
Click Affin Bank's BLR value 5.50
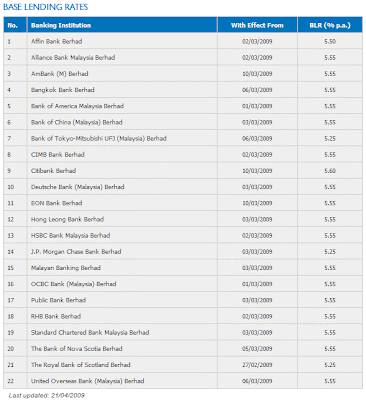(x=330, y=41)
